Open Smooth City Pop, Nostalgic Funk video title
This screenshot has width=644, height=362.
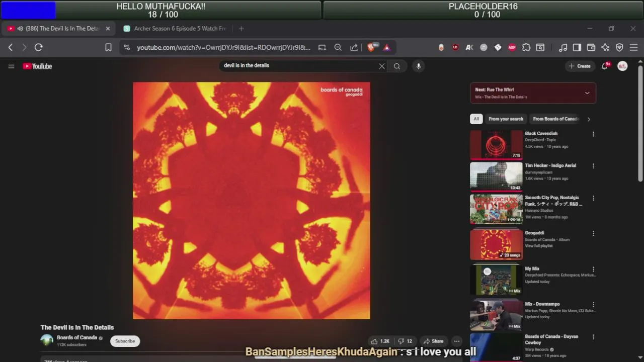[x=553, y=201]
